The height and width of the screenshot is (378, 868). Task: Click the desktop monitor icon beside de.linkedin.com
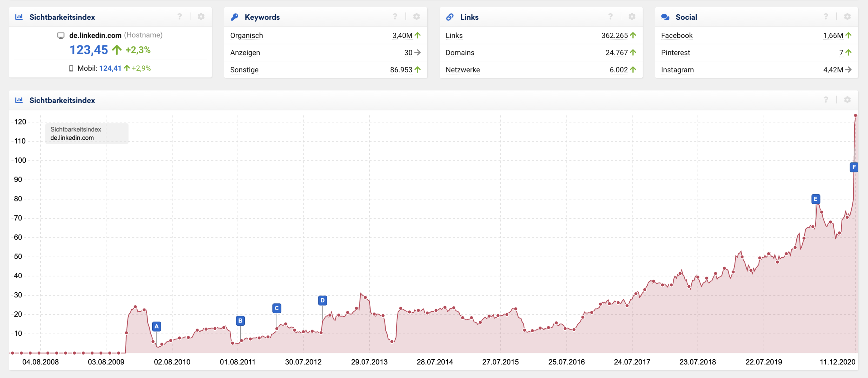61,36
